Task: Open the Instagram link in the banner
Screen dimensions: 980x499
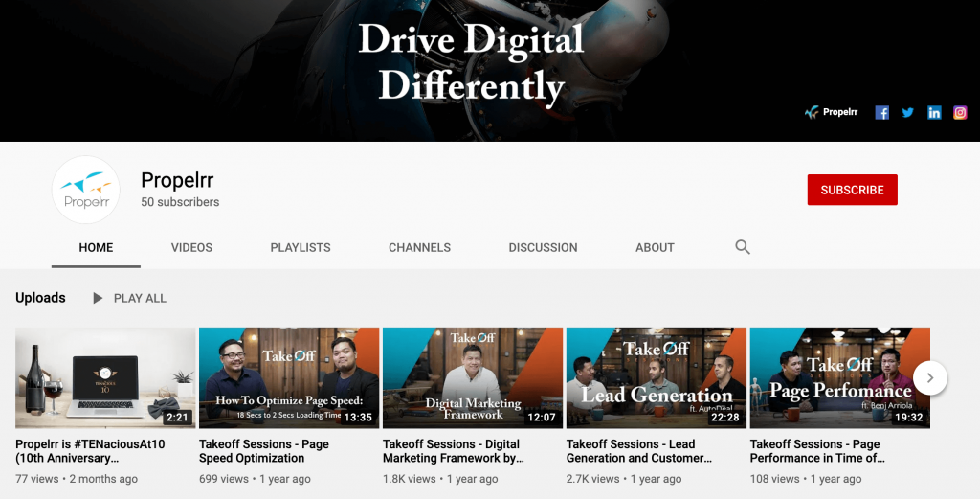Action: (x=960, y=113)
